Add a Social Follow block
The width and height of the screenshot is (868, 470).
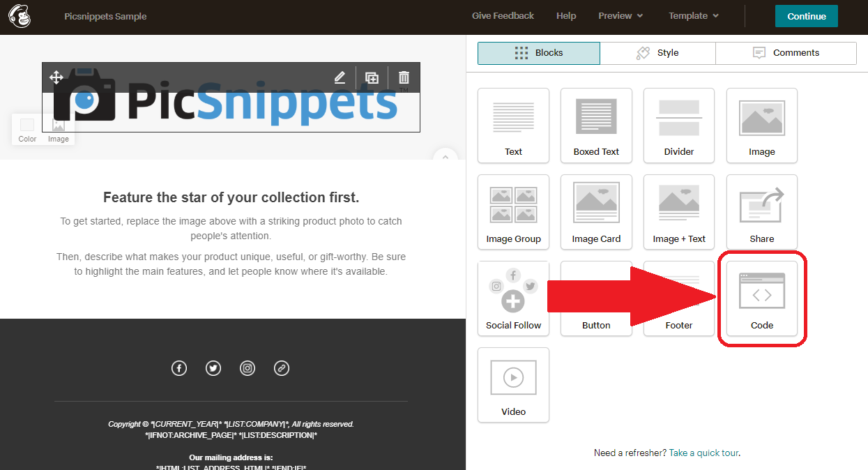point(513,298)
